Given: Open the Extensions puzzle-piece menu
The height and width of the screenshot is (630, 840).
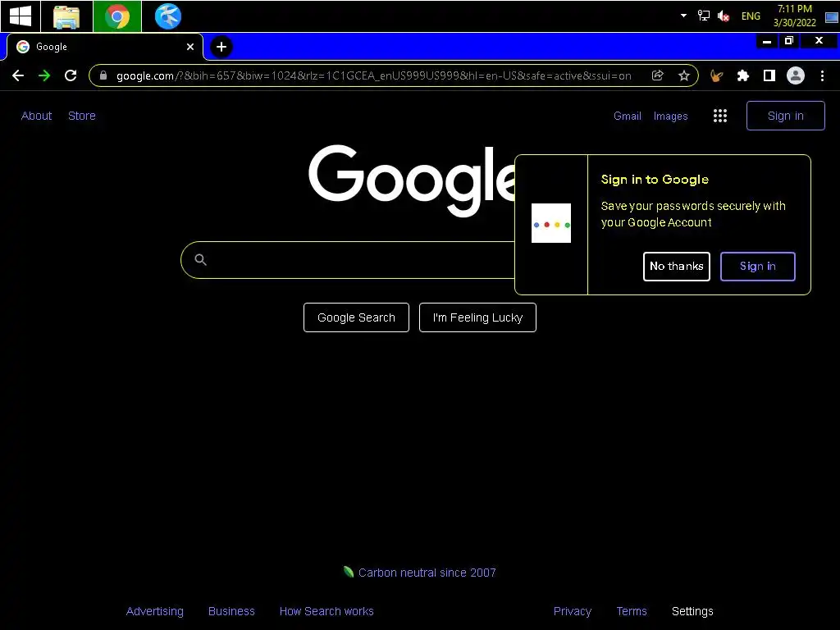Looking at the screenshot, I should click(742, 75).
